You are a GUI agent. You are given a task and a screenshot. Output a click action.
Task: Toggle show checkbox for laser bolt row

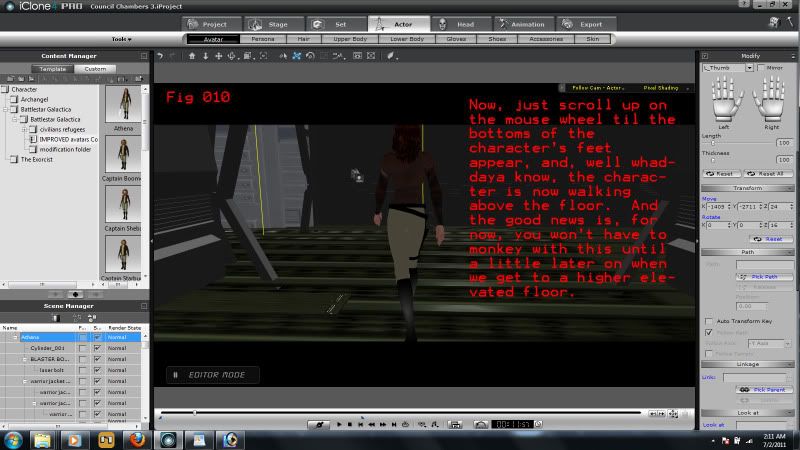[97, 370]
